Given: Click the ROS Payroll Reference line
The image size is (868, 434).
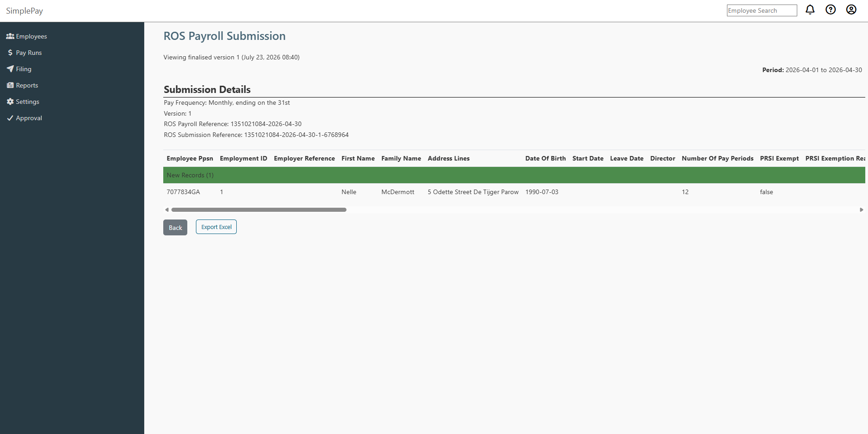Looking at the screenshot, I should pyautogui.click(x=233, y=124).
